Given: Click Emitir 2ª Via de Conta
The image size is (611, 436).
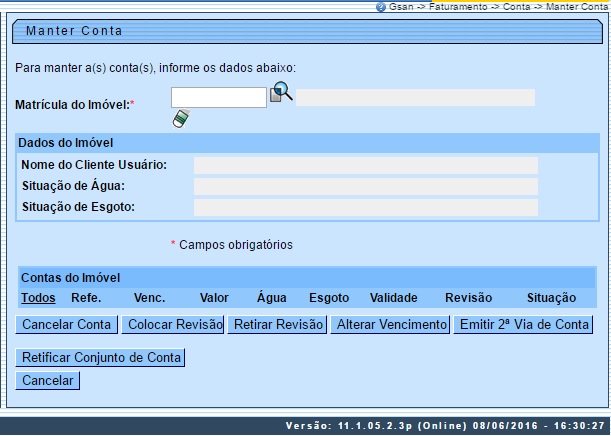Looking at the screenshot, I should 524,325.
